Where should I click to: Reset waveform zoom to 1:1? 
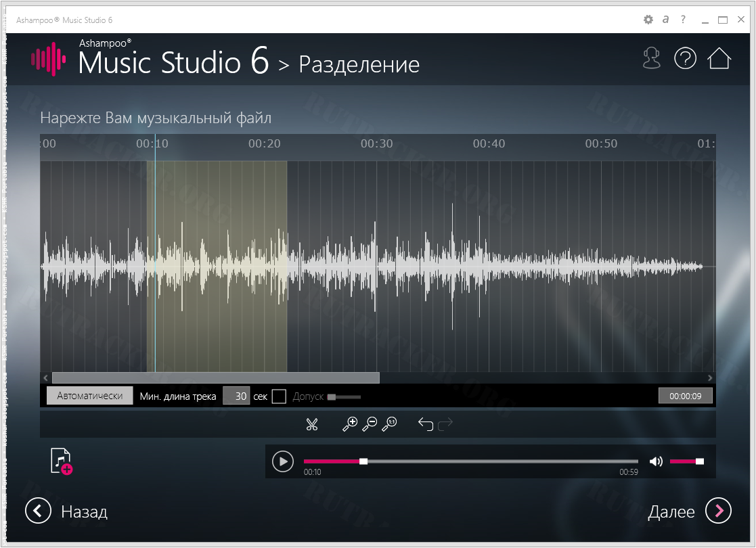click(x=389, y=424)
